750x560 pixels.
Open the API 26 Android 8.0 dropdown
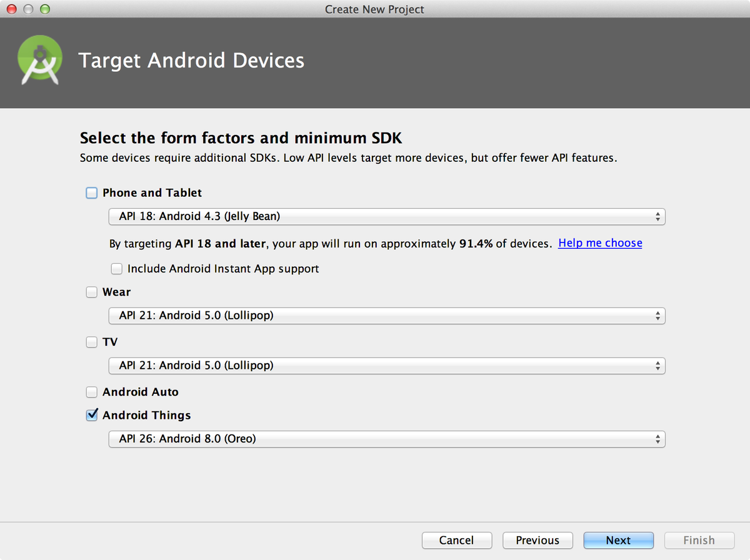pyautogui.click(x=387, y=439)
